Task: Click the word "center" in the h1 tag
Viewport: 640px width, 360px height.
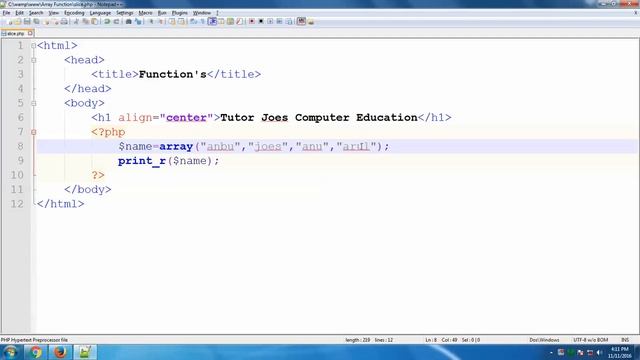Action: click(x=186, y=118)
